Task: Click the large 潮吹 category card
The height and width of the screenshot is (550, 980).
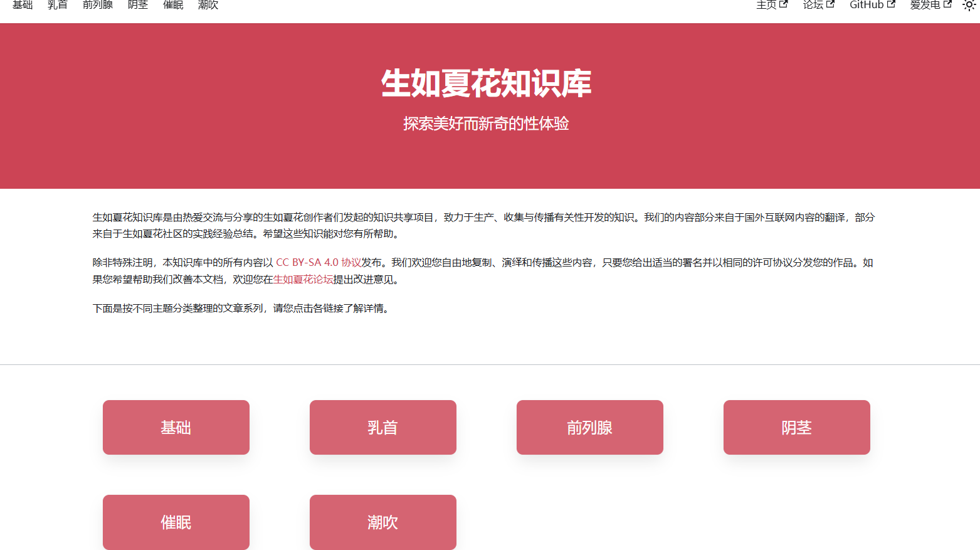Action: click(x=383, y=522)
